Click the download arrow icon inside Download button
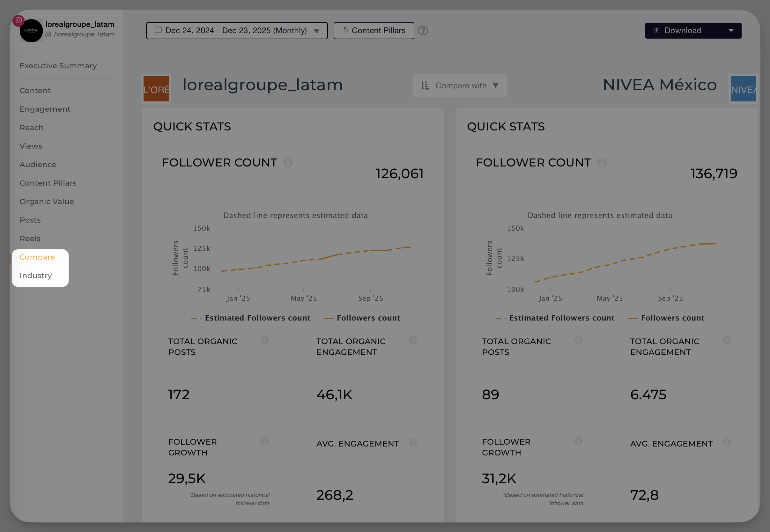770x532 pixels. [656, 30]
